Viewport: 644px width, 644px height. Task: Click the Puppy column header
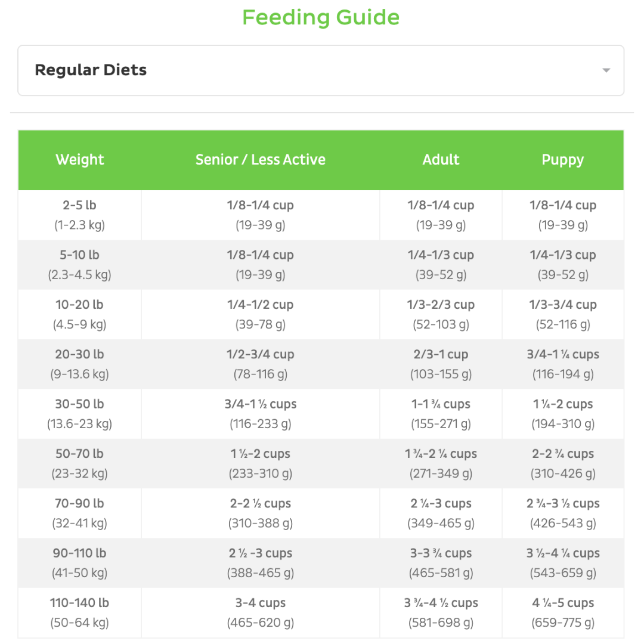(562, 160)
